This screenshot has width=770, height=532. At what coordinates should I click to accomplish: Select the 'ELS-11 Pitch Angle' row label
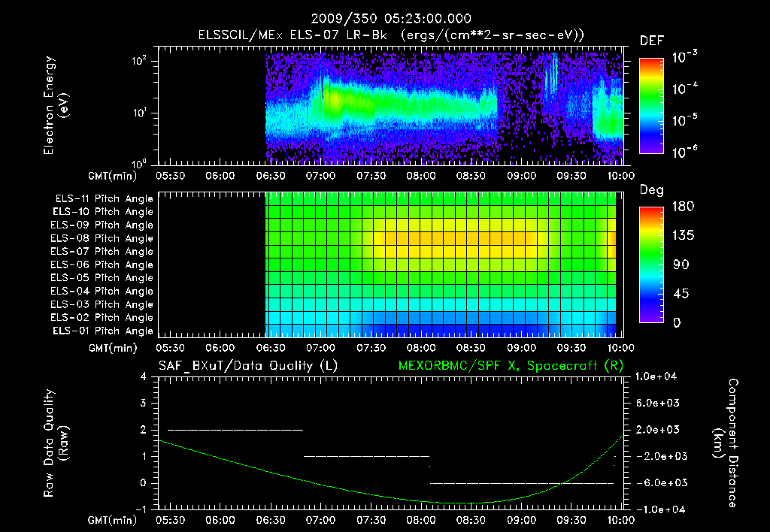tap(104, 199)
